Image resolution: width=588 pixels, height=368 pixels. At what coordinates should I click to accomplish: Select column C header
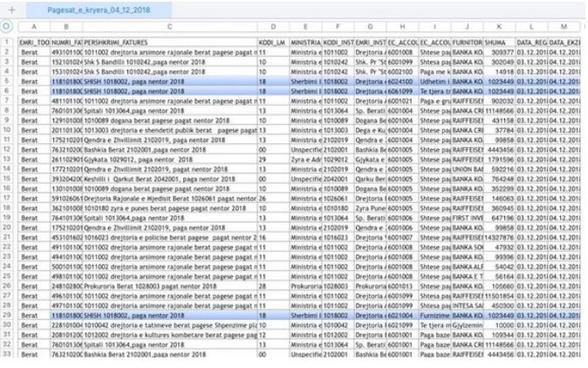(169, 27)
